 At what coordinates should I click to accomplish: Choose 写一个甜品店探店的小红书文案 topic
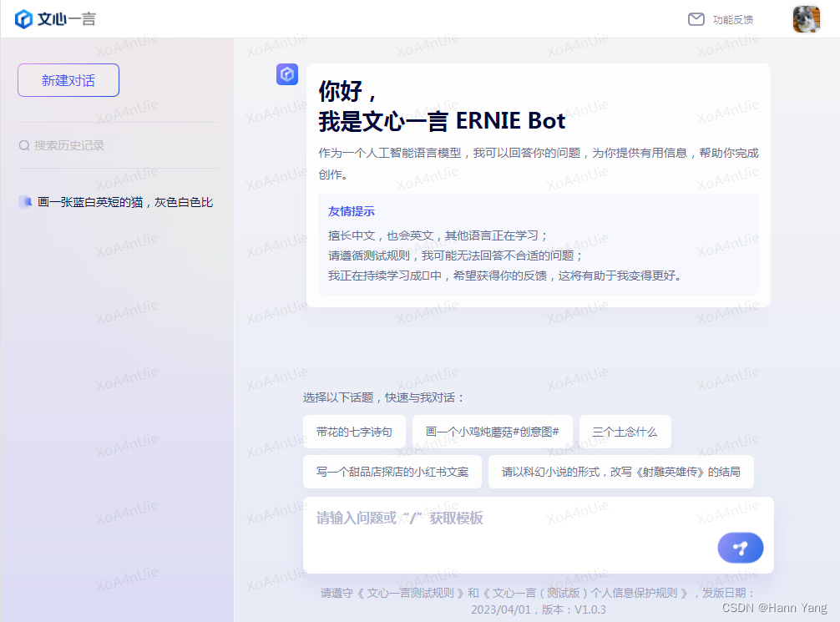click(392, 472)
